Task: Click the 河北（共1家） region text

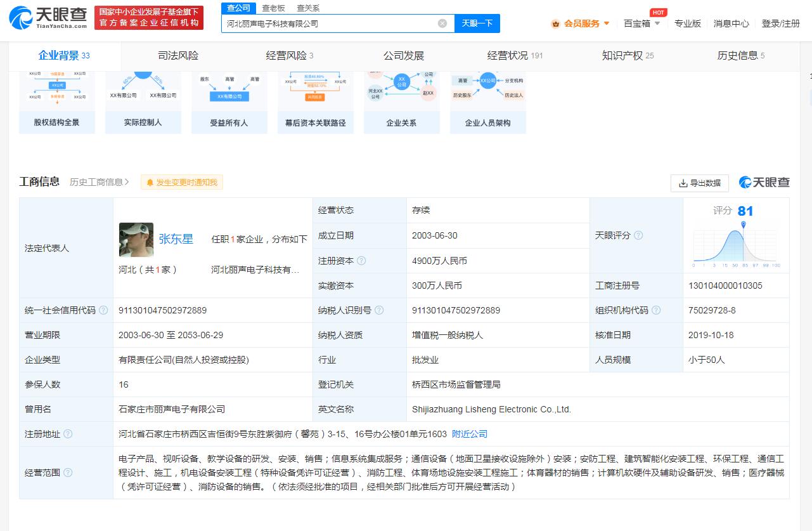Action: (148, 270)
